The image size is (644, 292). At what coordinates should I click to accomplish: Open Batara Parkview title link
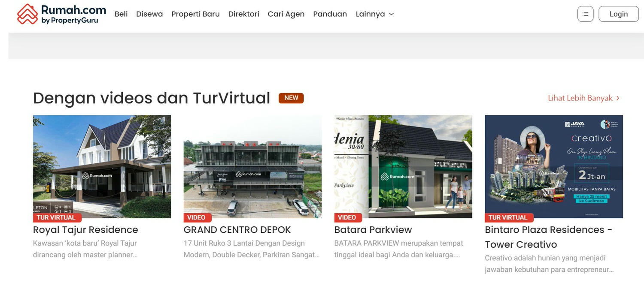pos(373,230)
